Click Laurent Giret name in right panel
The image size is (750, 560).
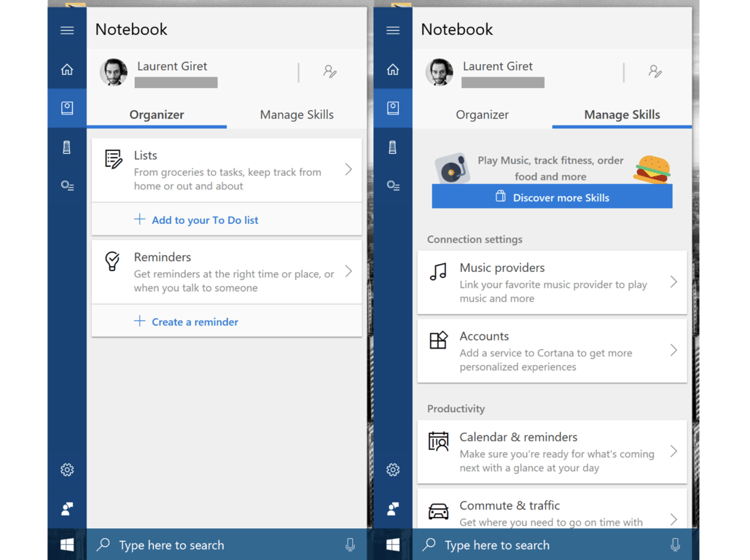click(497, 66)
